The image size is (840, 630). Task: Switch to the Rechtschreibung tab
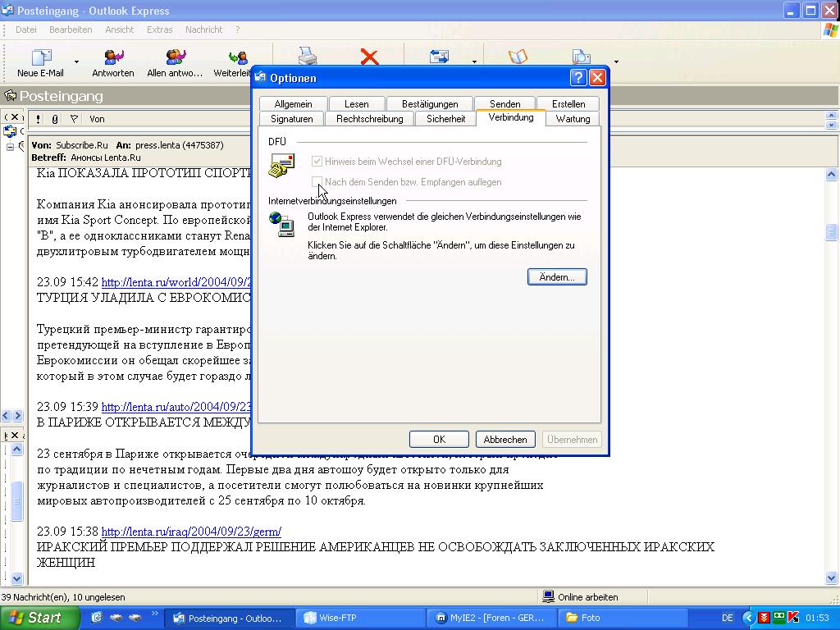coord(370,118)
